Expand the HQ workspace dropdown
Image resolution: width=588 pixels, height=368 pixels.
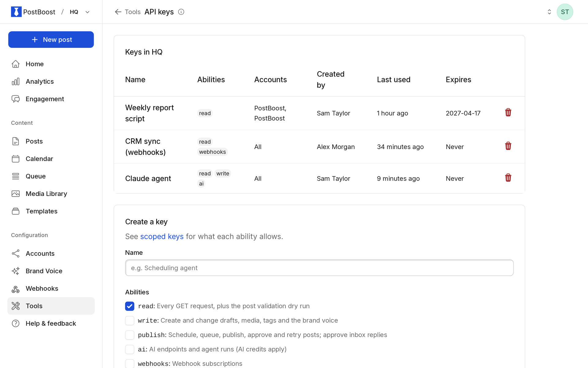tap(88, 12)
